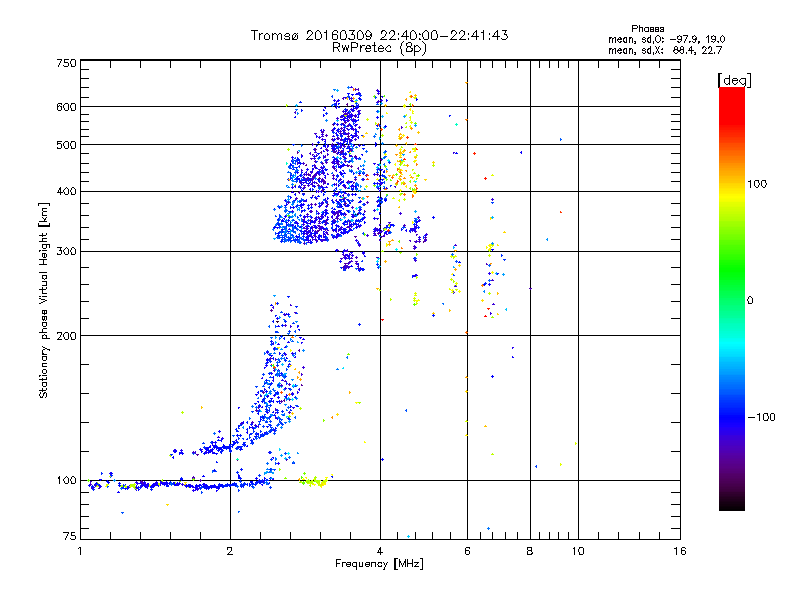Screen dimensions: 800x600
Task: Click the y-axis tick label '75'
Action: click(70, 536)
